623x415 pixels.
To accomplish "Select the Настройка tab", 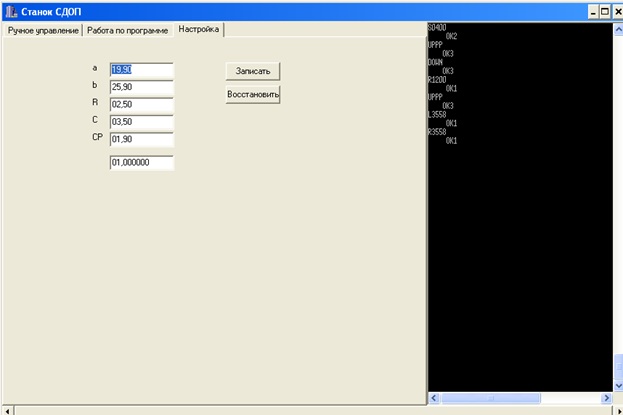I will (x=199, y=29).
